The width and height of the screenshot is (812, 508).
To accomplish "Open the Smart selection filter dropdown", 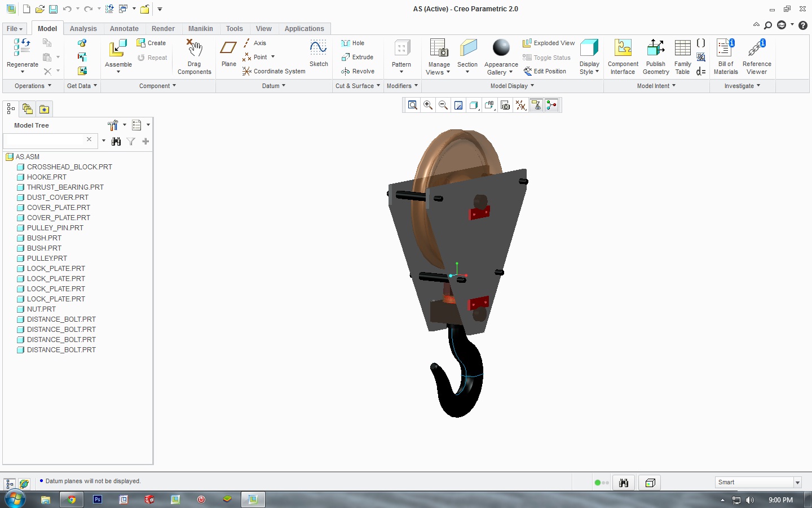I will coord(797,483).
